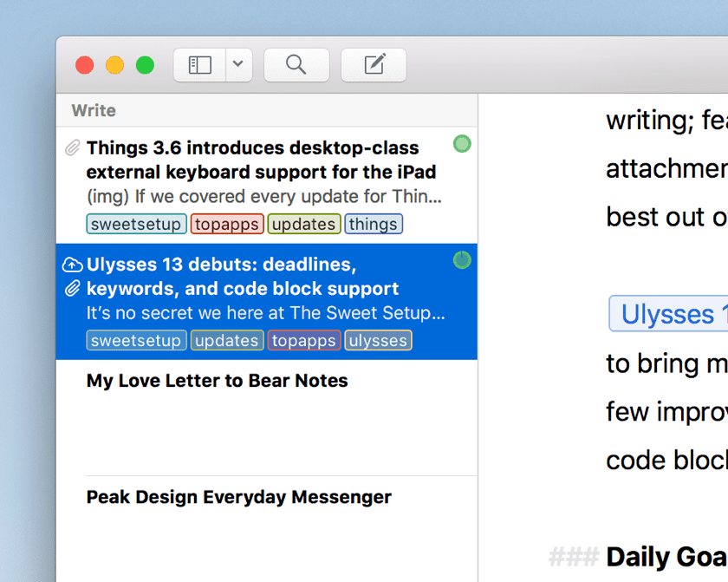This screenshot has height=582, width=728.
Task: Click the attachment paperclip on Things 3.6 sheet
Action: pos(72,148)
